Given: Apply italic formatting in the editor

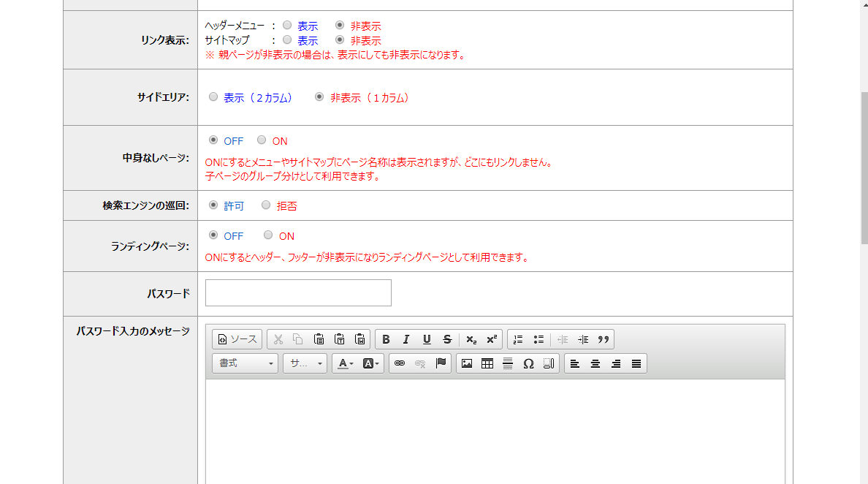Looking at the screenshot, I should [406, 339].
